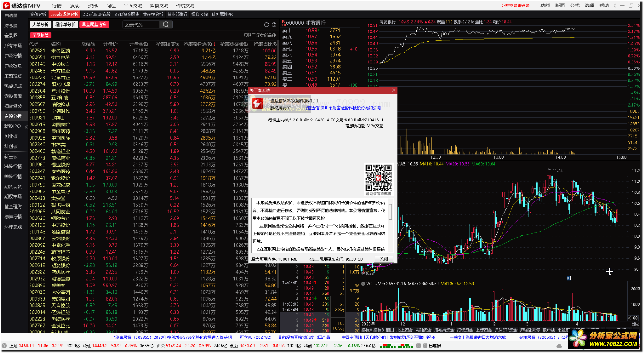Click the 通达信MPV logo icon
Screen dimensions: 644x353
[6, 6]
